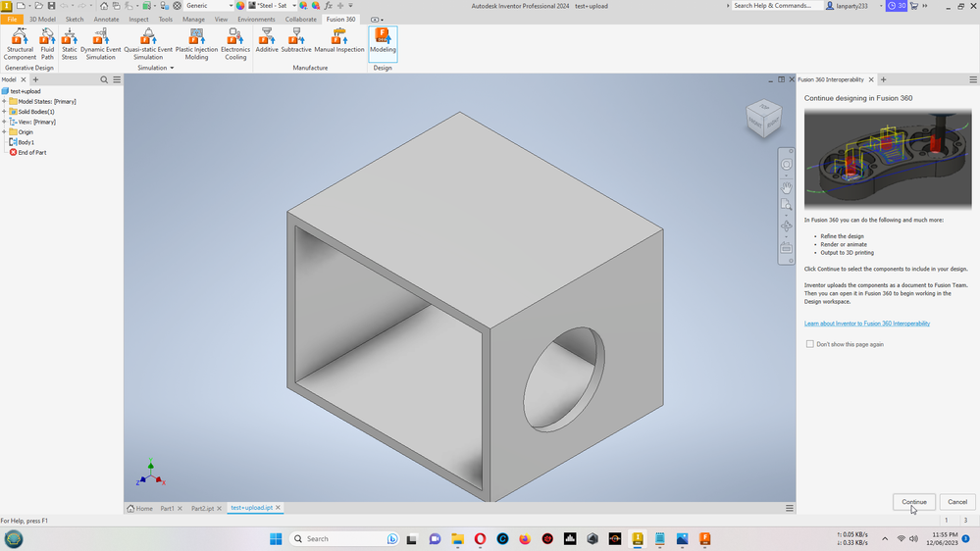Open Dynamic Event Simulation
980x551 pixels.
pos(101,44)
